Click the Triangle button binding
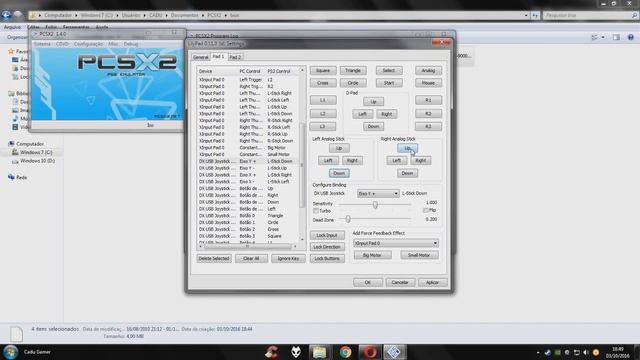 tap(353, 71)
